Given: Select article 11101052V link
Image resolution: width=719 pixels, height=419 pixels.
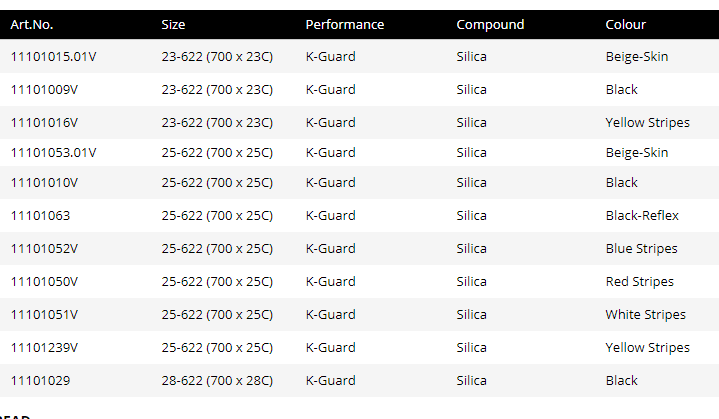Looking at the screenshot, I should click(x=44, y=249).
